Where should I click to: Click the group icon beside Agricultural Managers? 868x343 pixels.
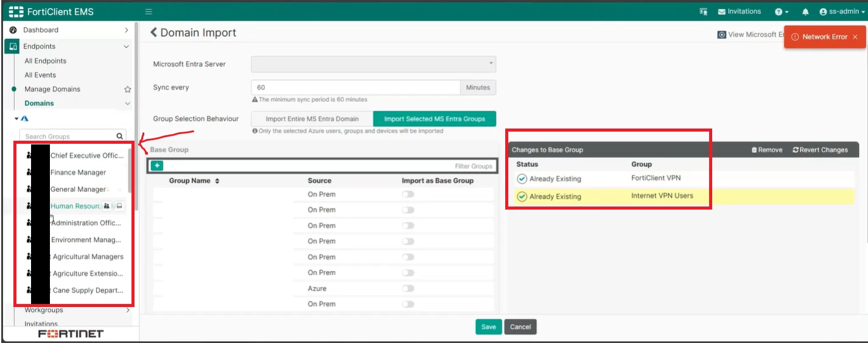pos(29,256)
